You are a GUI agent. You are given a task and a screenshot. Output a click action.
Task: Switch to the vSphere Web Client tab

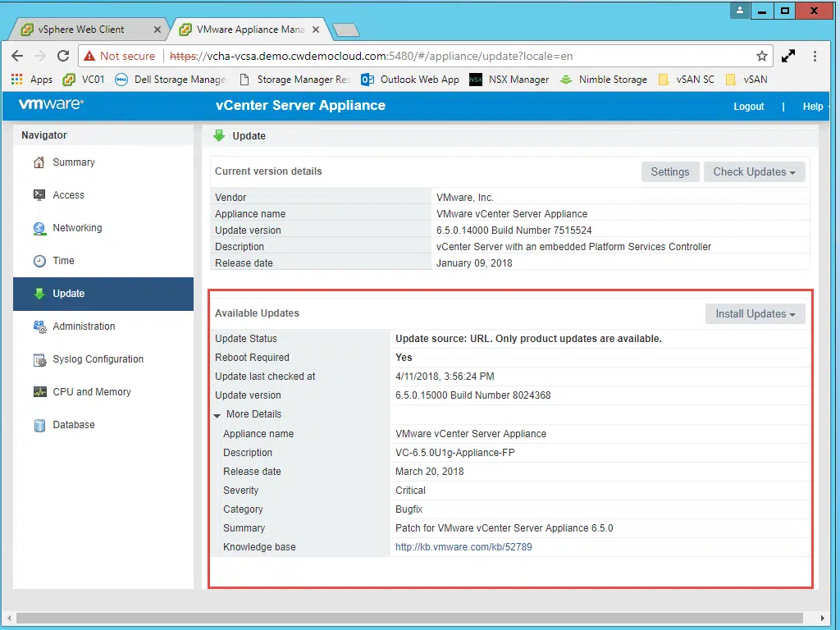coord(89,30)
